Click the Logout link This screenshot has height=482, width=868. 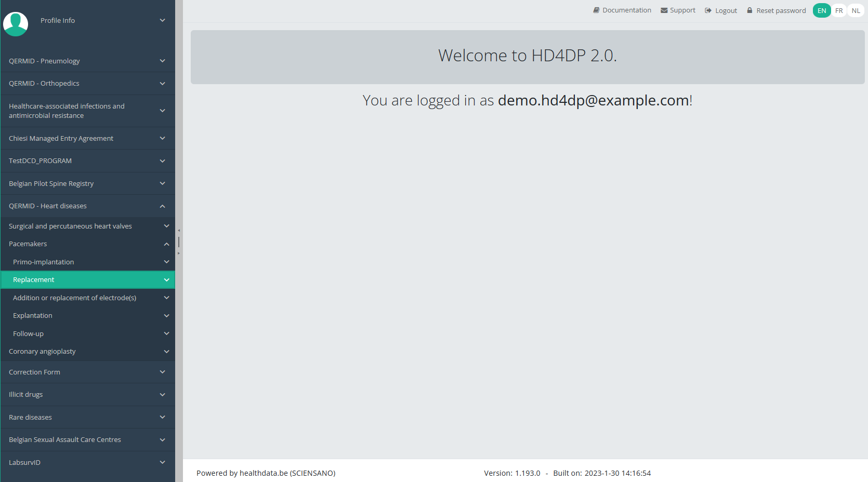tap(726, 10)
